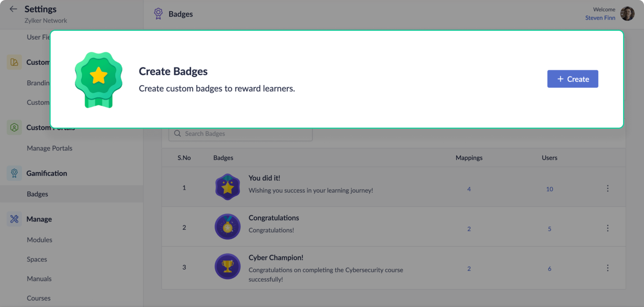Open the 10 users list for You did it!
Image resolution: width=644 pixels, height=307 pixels.
pos(549,189)
